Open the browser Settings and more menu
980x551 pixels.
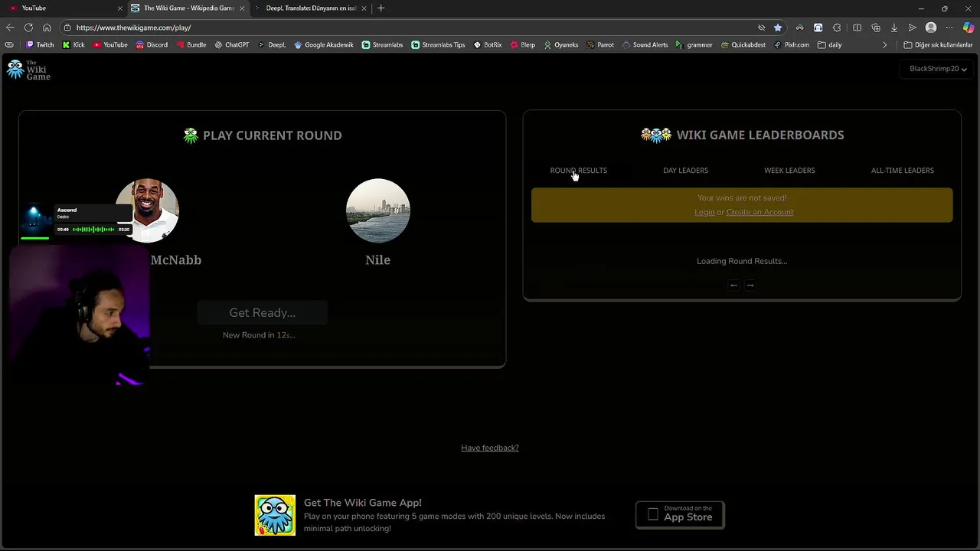click(949, 28)
